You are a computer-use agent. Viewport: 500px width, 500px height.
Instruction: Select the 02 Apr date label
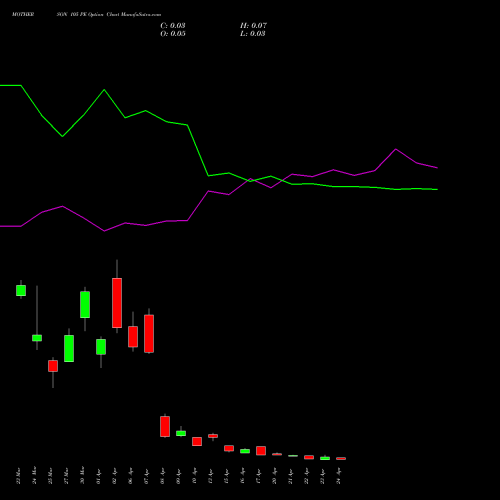pos(114,476)
